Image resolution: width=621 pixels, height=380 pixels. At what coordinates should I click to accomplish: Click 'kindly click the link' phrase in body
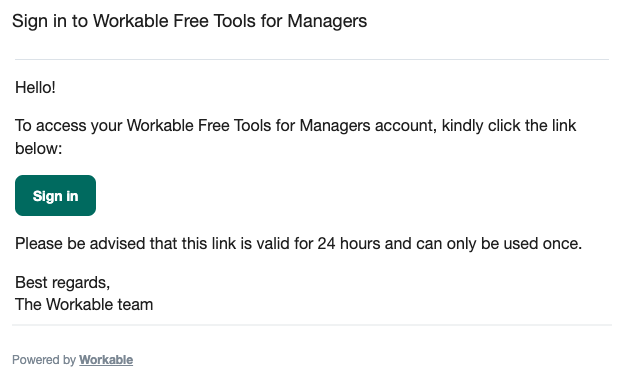pos(509,126)
